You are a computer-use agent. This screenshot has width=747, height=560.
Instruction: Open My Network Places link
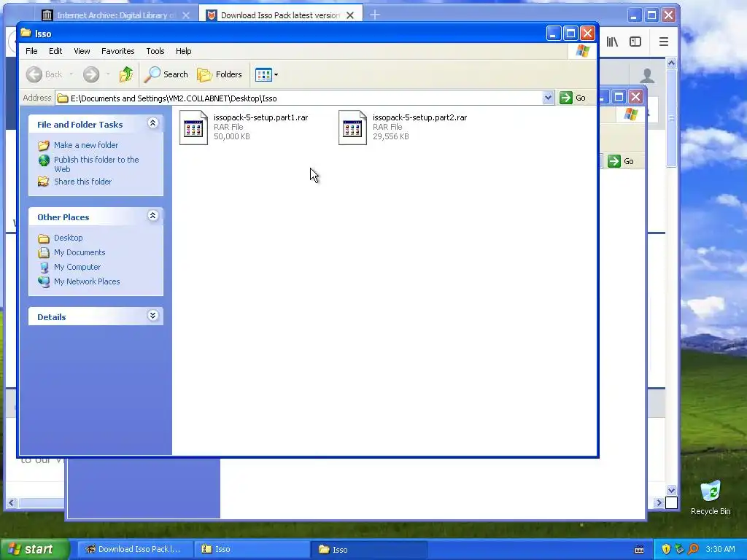[x=87, y=281]
